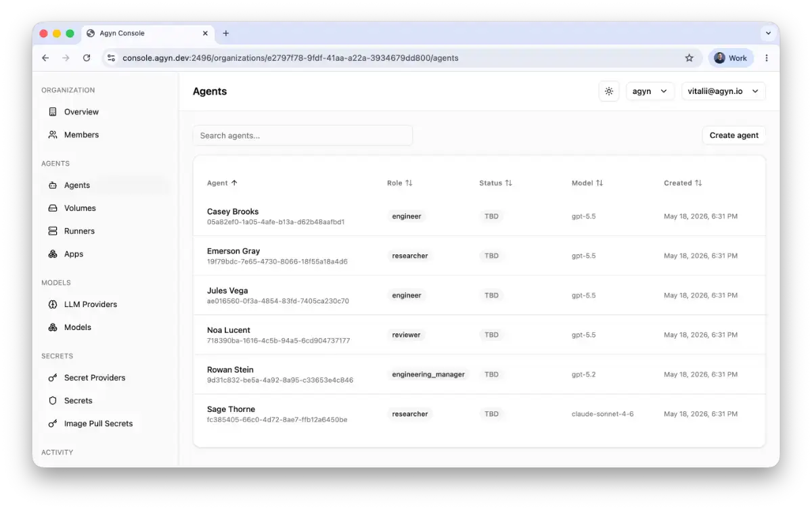
Task: Open the Work profile button
Action: pyautogui.click(x=731, y=58)
